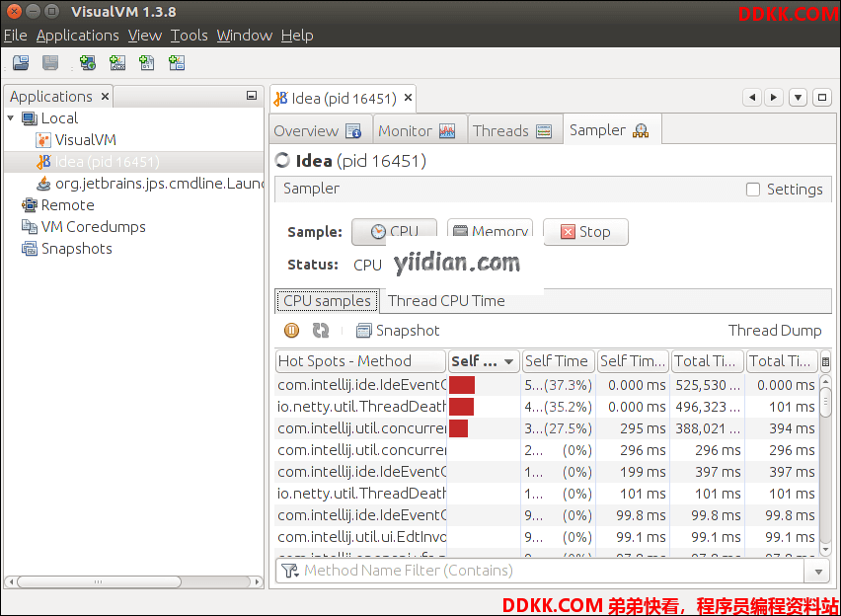
Task: Open the table column chooser icon
Action: 825,361
